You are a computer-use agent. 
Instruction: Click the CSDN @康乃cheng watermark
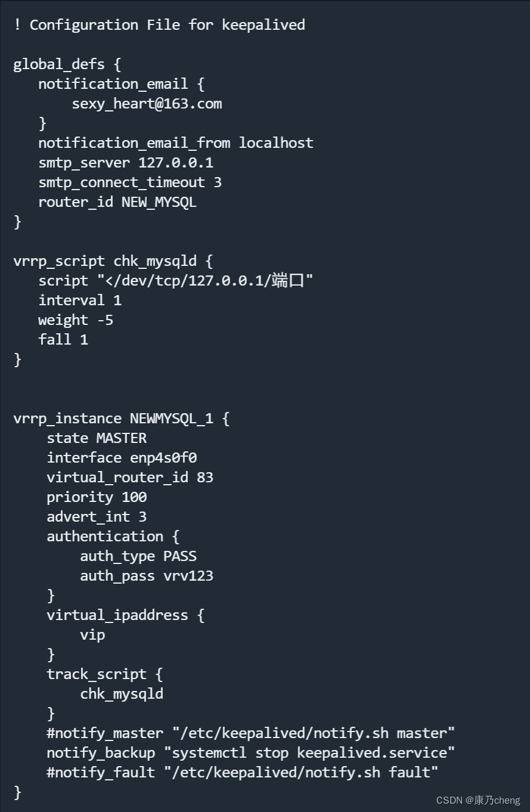click(x=478, y=800)
